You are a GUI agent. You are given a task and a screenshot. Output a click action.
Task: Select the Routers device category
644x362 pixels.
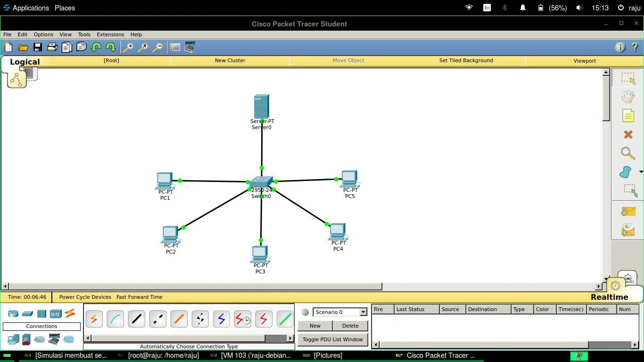pos(13,313)
